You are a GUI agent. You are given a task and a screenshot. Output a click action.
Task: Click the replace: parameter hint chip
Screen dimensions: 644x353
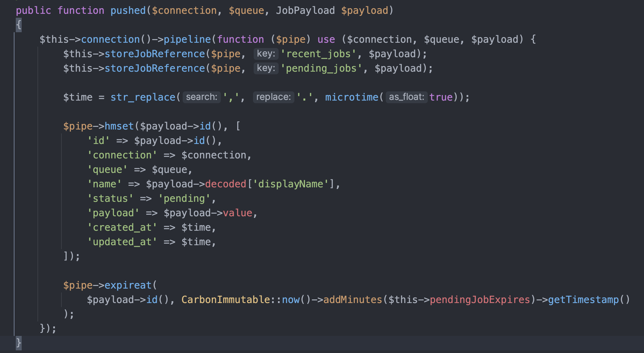273,97
